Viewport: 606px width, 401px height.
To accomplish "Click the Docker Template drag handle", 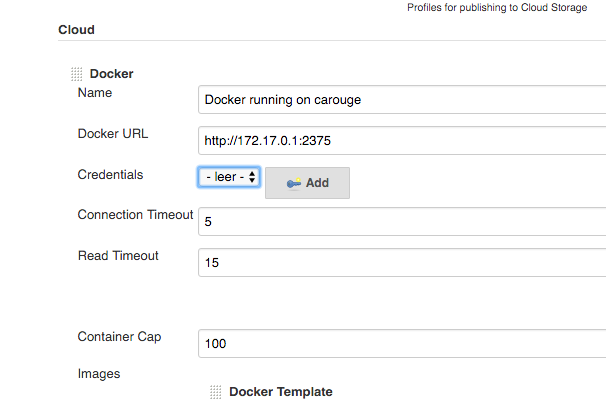I will point(216,392).
